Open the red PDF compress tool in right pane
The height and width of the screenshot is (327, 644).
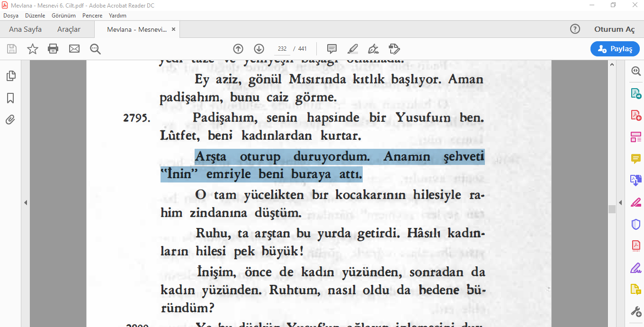(x=635, y=245)
